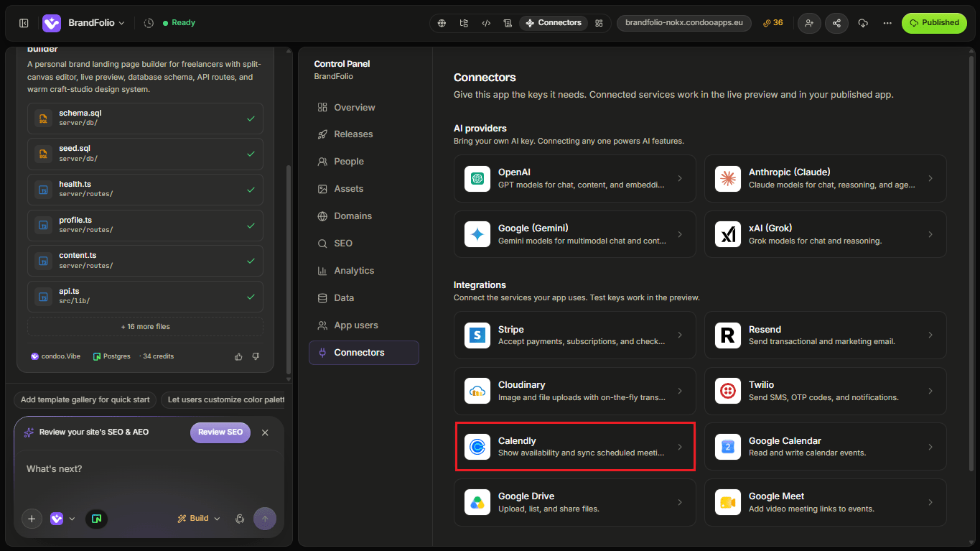Click the invite user icon

coord(809,23)
